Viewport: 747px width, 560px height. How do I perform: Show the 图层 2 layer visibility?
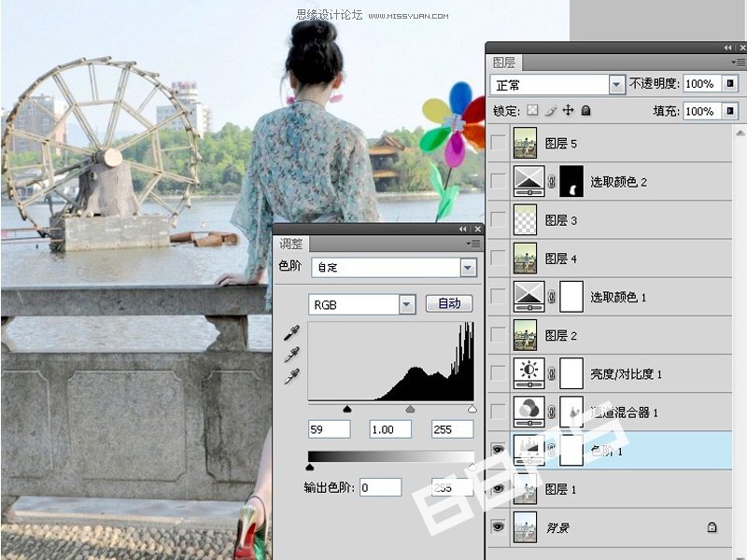coord(499,335)
